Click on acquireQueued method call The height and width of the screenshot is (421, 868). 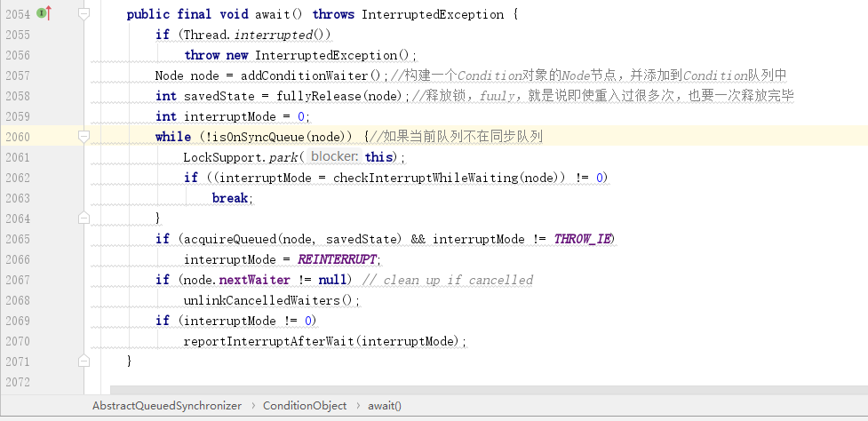[x=230, y=239]
